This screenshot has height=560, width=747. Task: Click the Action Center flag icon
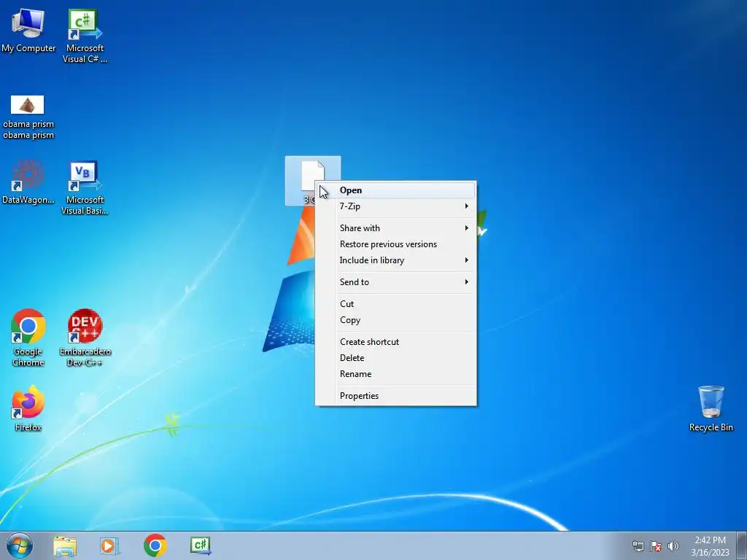tap(656, 546)
